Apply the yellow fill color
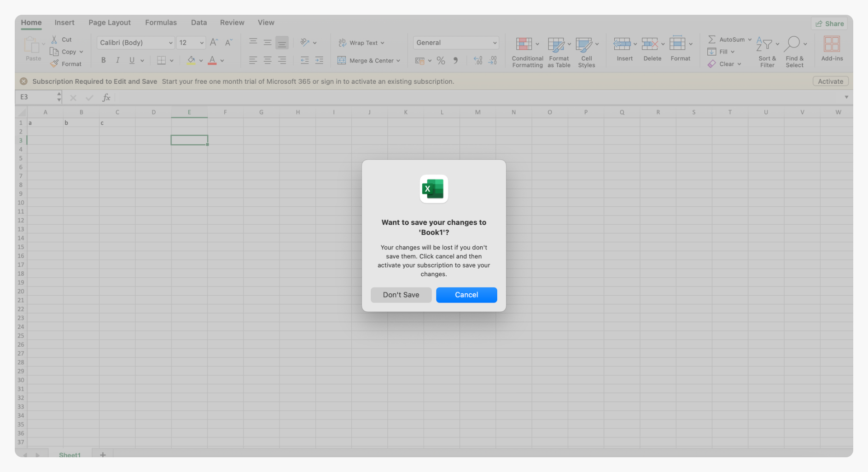868x472 pixels. [x=191, y=60]
